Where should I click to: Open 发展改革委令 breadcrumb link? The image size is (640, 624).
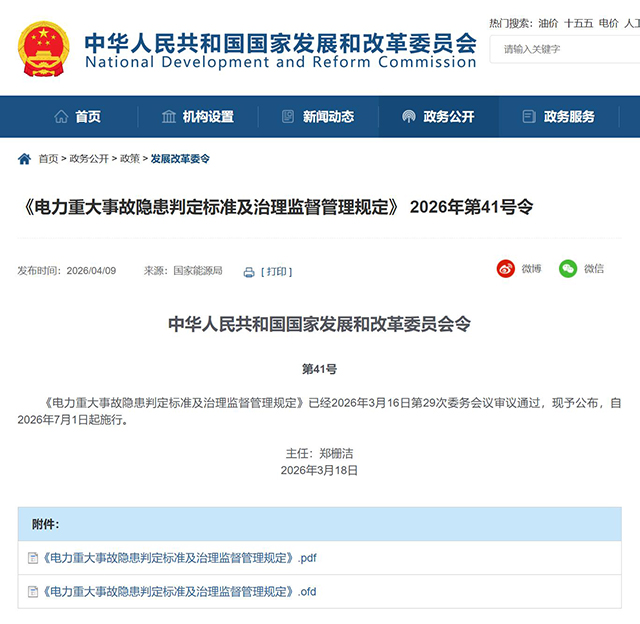point(180,159)
